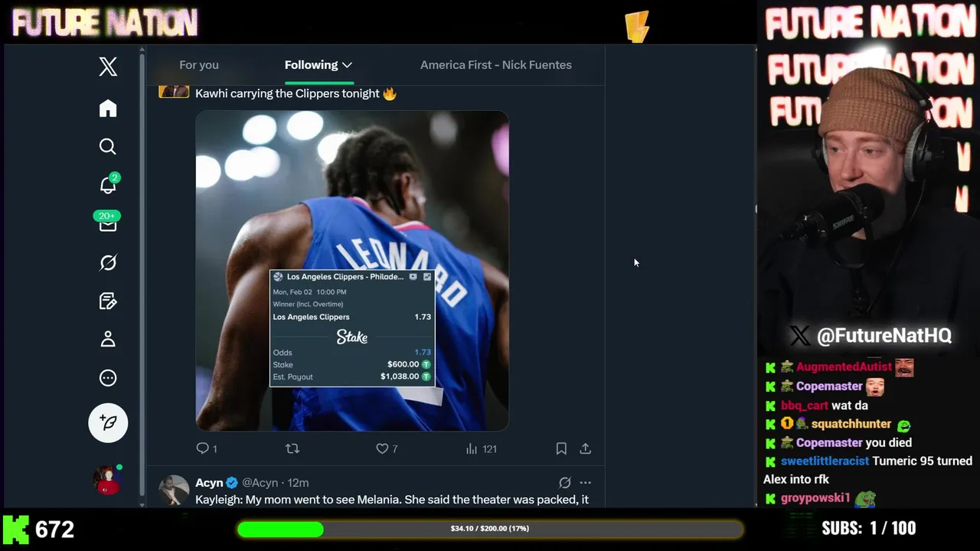This screenshot has height=551, width=980.
Task: Click the sidebar vertical scrollbar
Action: pyautogui.click(x=142, y=275)
